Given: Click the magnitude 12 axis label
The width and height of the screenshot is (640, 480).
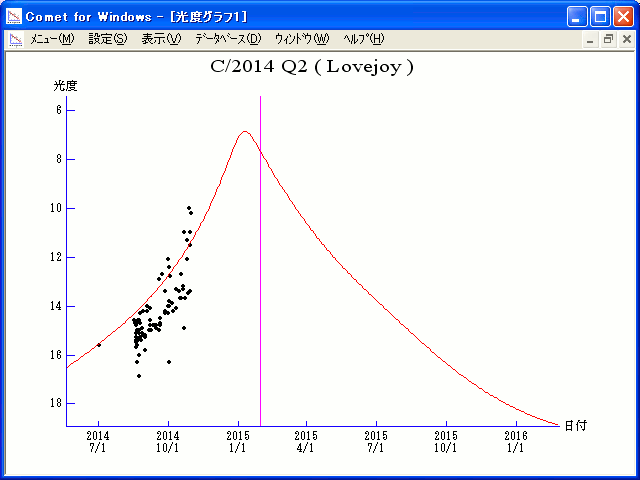Looking at the screenshot, I should point(57,257).
